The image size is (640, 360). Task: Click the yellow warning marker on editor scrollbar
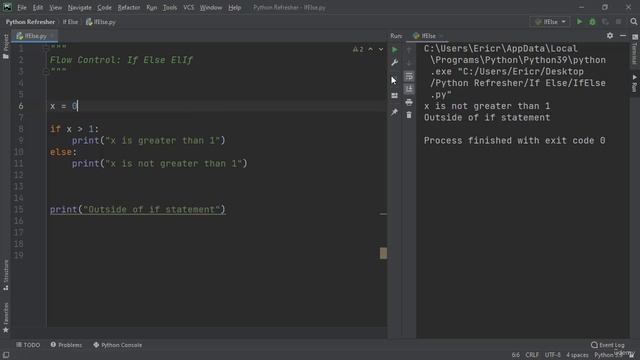pos(383,253)
